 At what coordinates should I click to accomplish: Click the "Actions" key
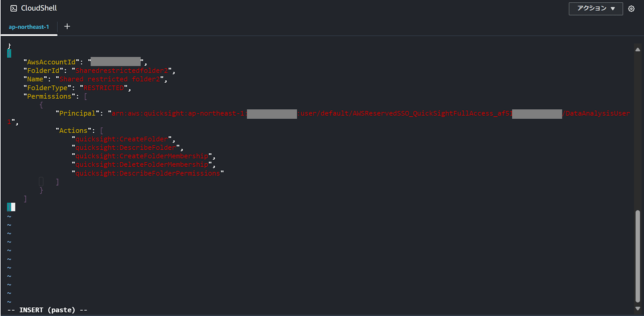73,131
